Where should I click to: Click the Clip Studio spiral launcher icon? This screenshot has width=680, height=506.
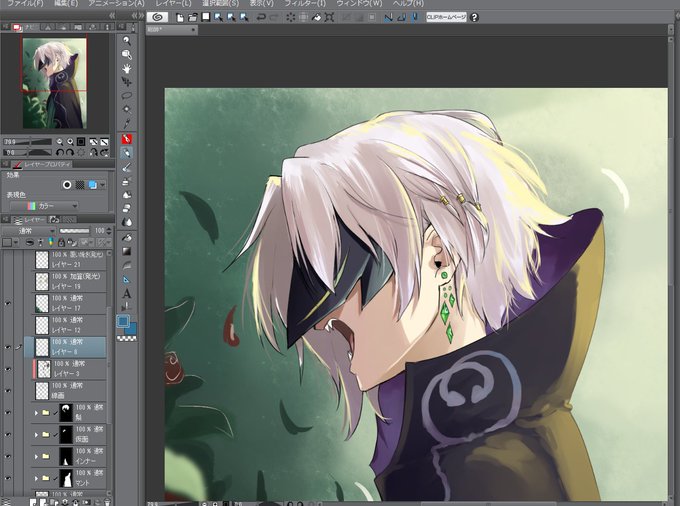(157, 17)
